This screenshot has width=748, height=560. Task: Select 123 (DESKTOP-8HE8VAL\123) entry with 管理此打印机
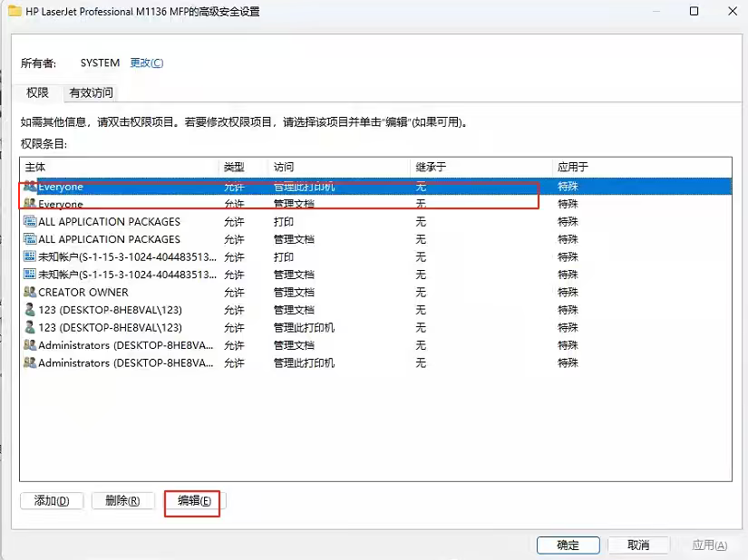376,327
